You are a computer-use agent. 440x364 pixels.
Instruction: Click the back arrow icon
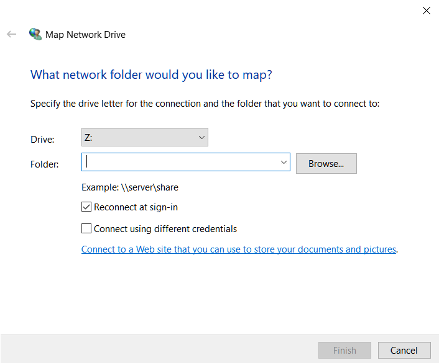[x=12, y=34]
